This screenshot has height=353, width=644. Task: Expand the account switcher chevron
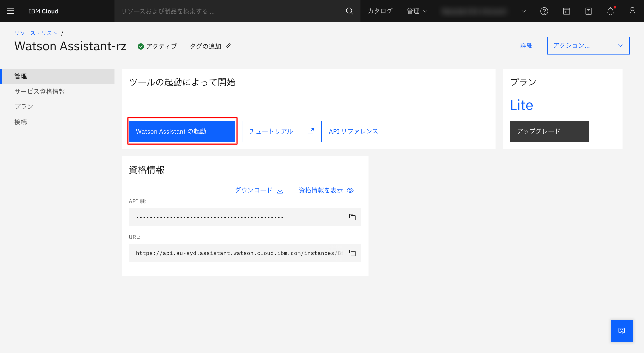point(523,11)
